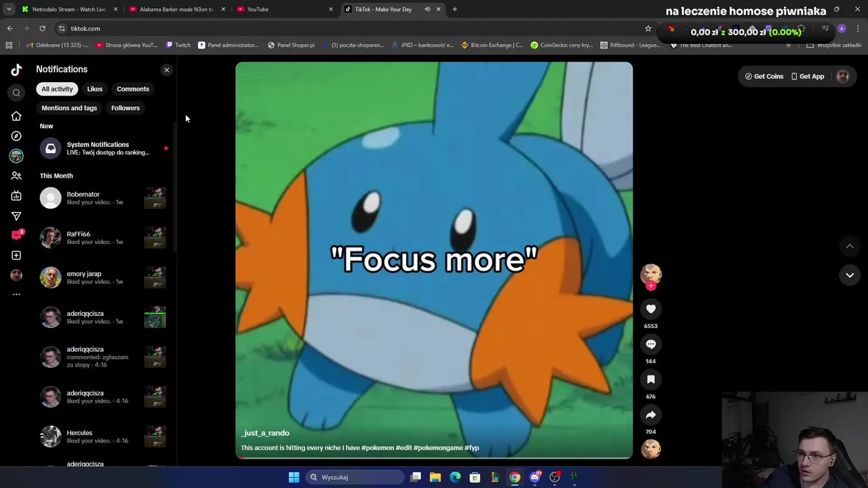Go to next video with down chevron
Viewport: 868px width, 488px height.
[x=850, y=275]
